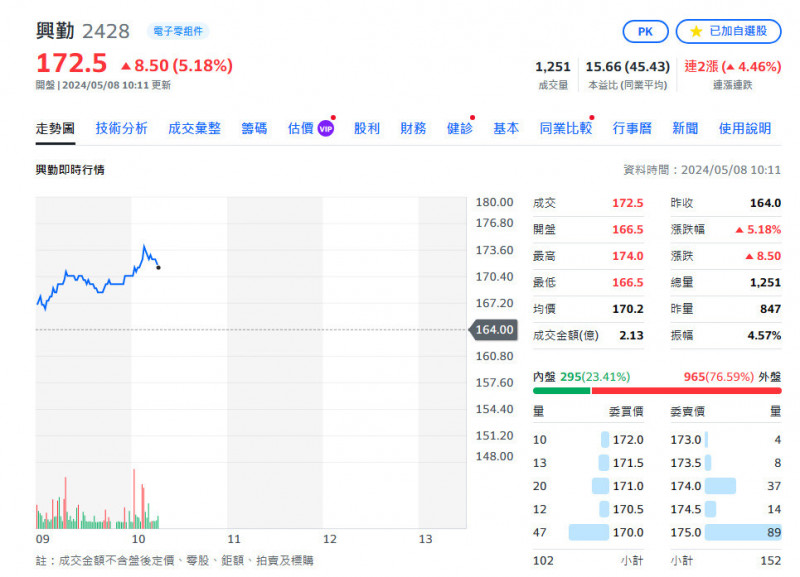
Task: Open the 成交彙整 tab
Action: coord(194,129)
